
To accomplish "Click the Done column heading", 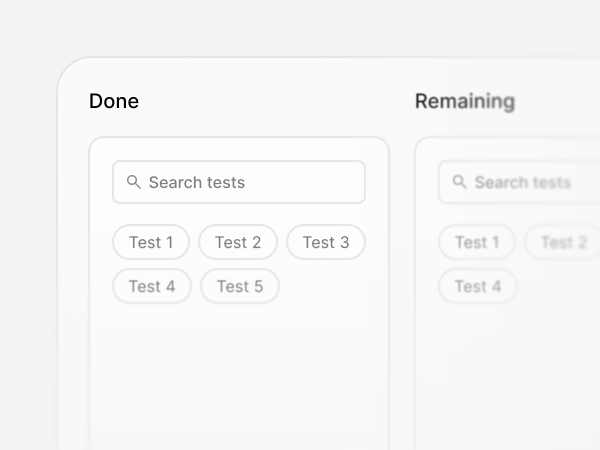I will (x=114, y=101).
